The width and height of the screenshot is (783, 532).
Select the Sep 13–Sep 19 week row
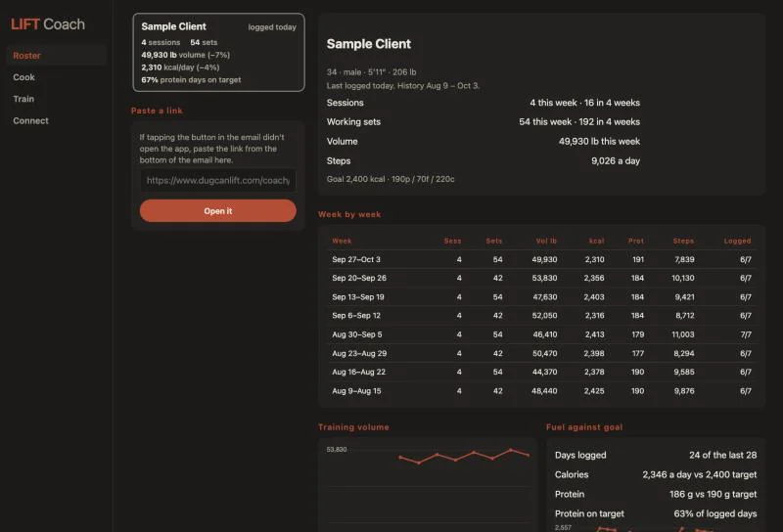coord(542,297)
